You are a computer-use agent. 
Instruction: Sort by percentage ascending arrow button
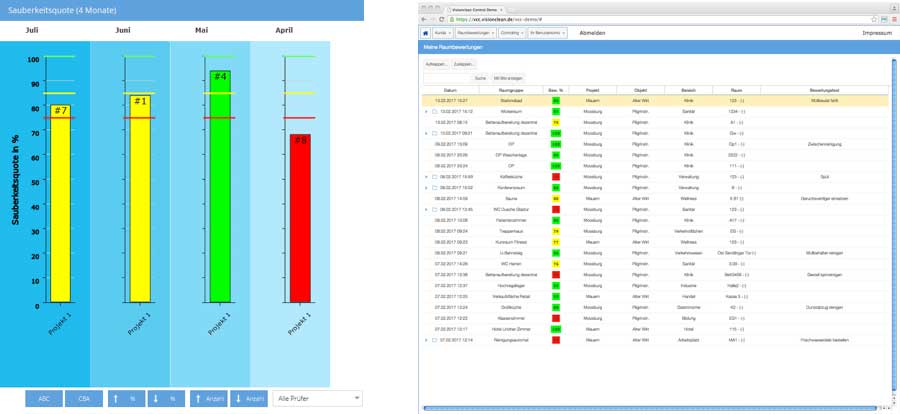point(126,398)
